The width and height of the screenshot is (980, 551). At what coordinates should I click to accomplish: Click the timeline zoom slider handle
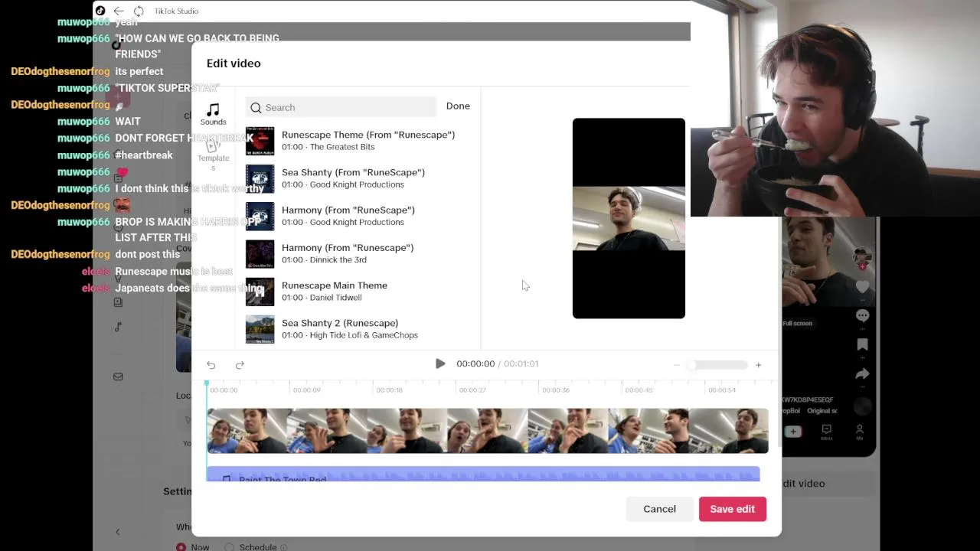691,365
